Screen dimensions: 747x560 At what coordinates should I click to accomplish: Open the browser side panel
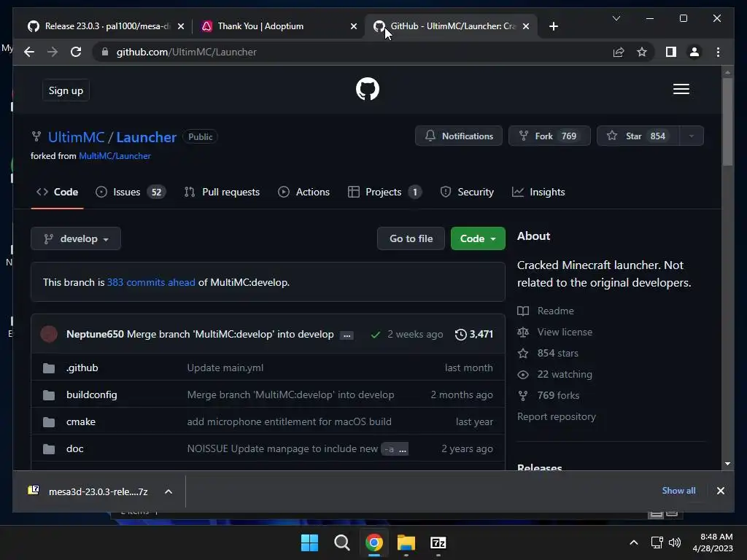point(671,52)
